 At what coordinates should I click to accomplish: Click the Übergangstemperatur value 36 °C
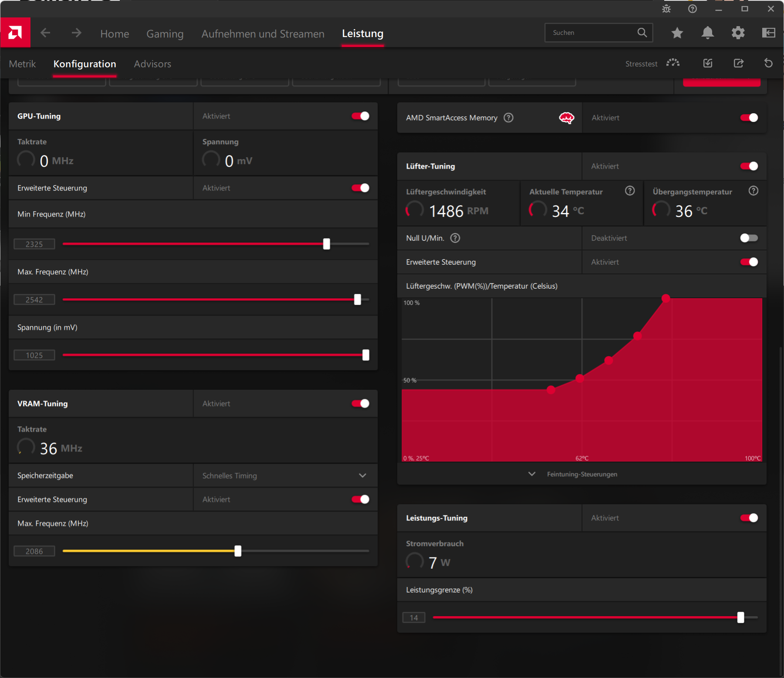click(691, 211)
